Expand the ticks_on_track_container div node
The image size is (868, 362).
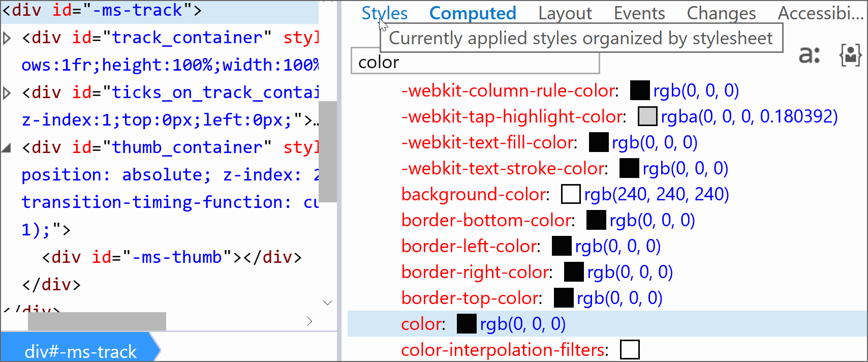pyautogui.click(x=7, y=93)
